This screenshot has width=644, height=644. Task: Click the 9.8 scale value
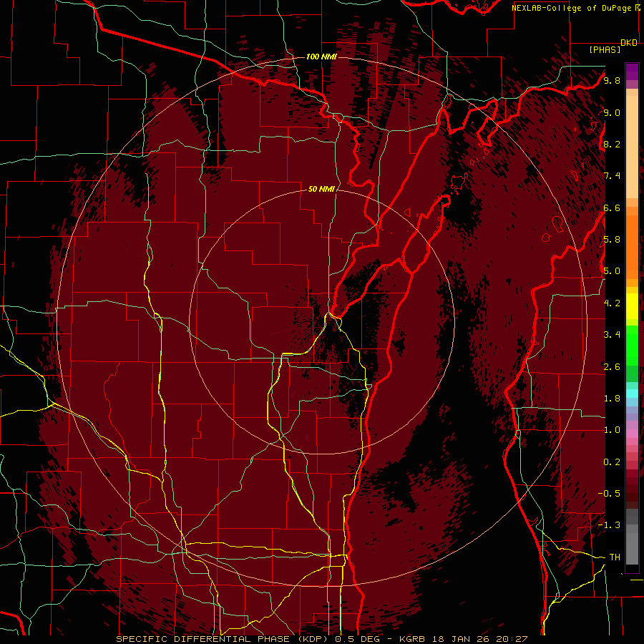pos(612,80)
